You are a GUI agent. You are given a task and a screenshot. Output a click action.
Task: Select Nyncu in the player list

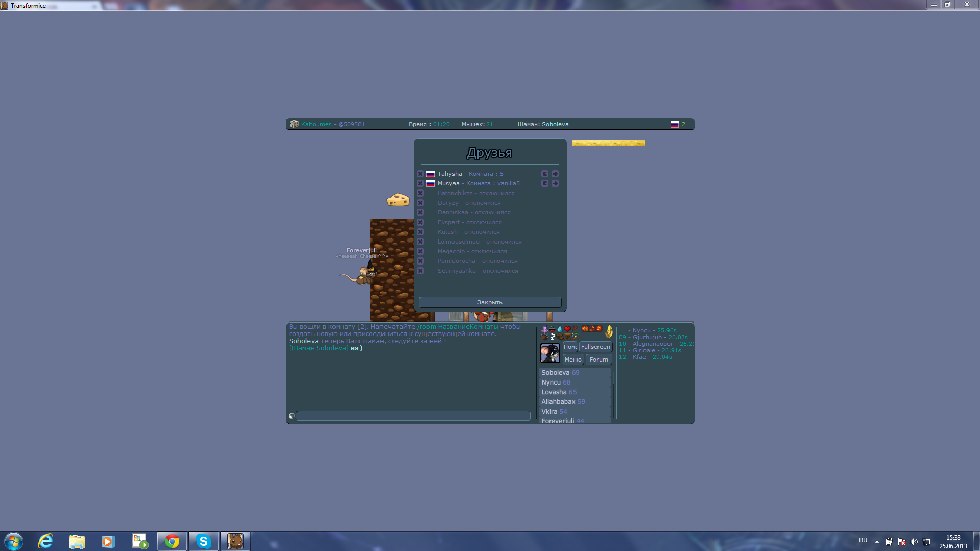tap(575, 382)
